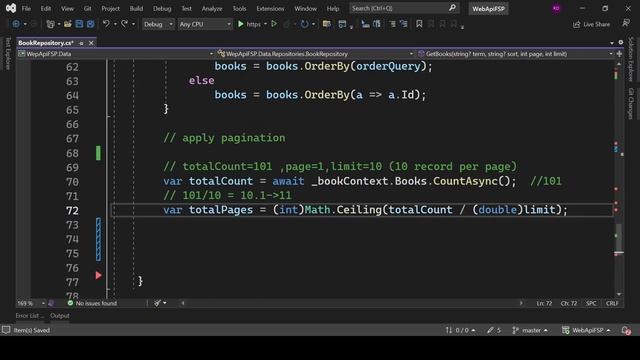The width and height of the screenshot is (640, 360).
Task: Open the WepApiFSP.Data project dropdown
Action: [x=116, y=54]
